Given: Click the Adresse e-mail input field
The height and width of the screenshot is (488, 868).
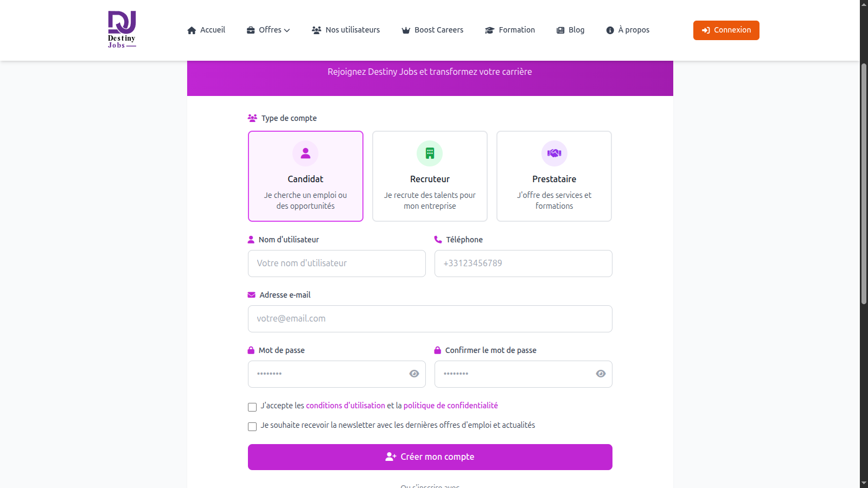Looking at the screenshot, I should [x=430, y=319].
